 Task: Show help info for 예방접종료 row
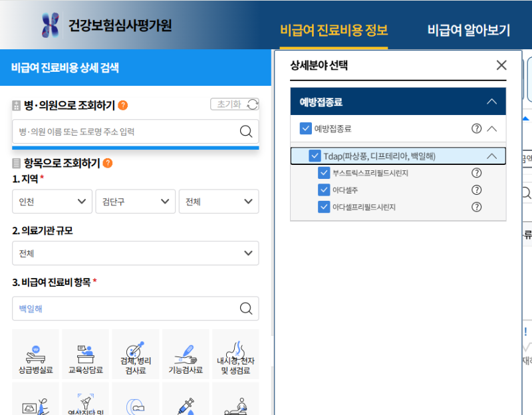pyautogui.click(x=476, y=128)
